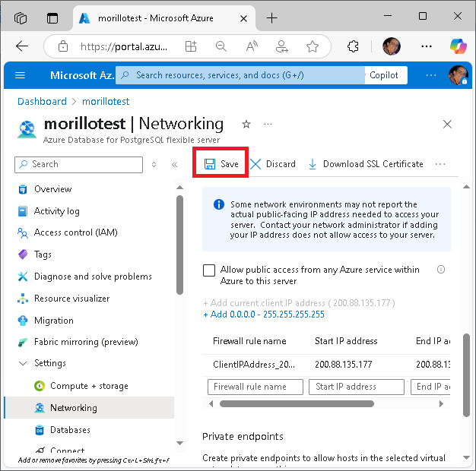Open the Edge Copilot sidebar icon

pyautogui.click(x=459, y=46)
